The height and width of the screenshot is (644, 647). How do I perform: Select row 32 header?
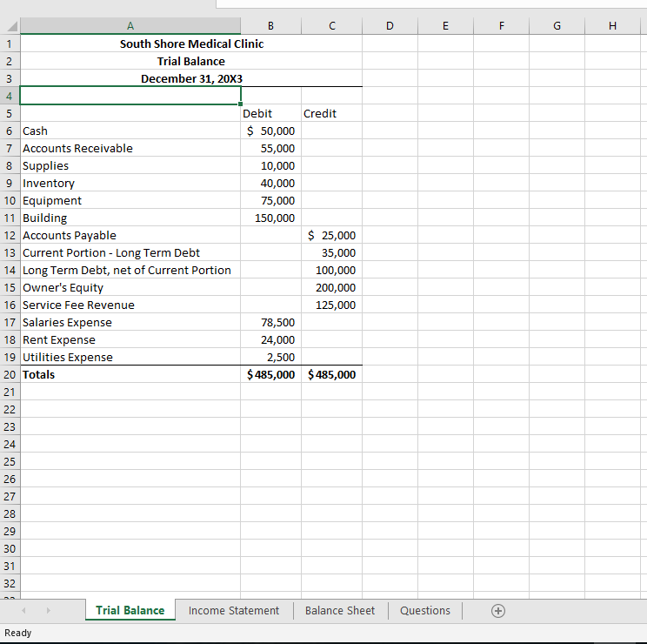tap(10, 583)
